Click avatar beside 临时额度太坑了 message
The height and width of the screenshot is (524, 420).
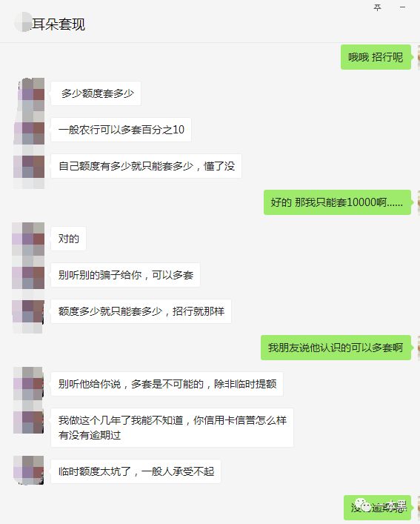click(29, 470)
